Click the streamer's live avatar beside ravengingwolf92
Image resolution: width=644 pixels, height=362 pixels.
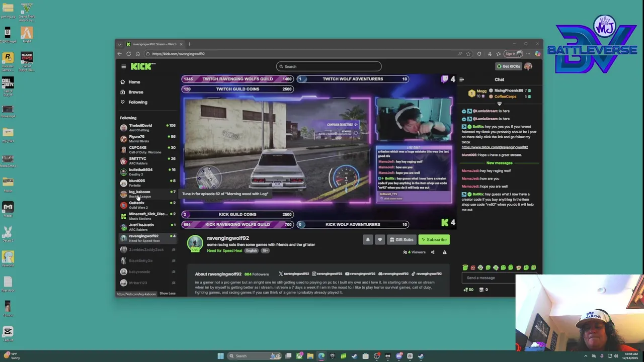(x=195, y=243)
